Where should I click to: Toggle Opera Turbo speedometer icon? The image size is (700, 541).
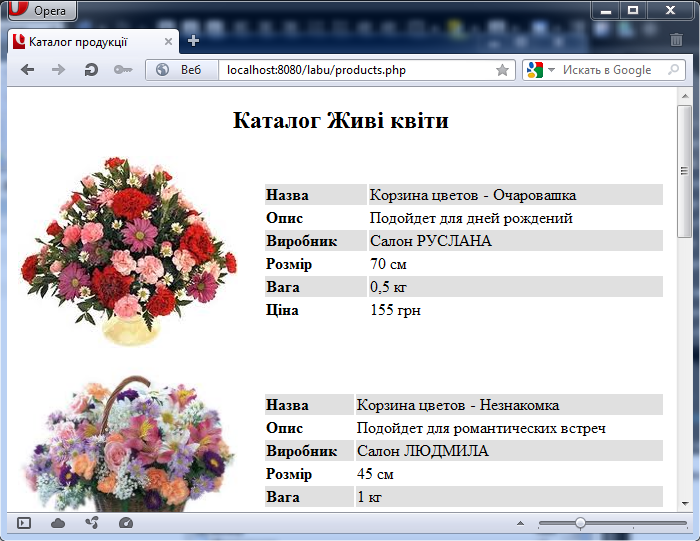[125, 523]
